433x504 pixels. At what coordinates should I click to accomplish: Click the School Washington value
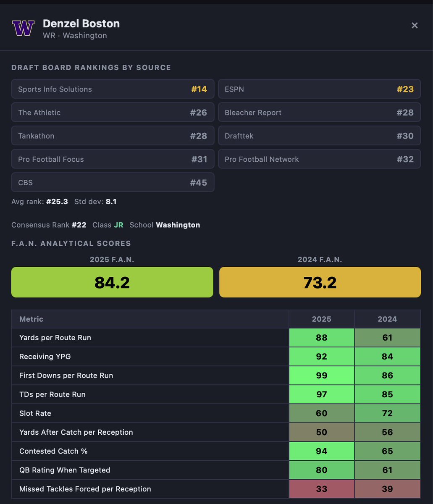click(178, 225)
